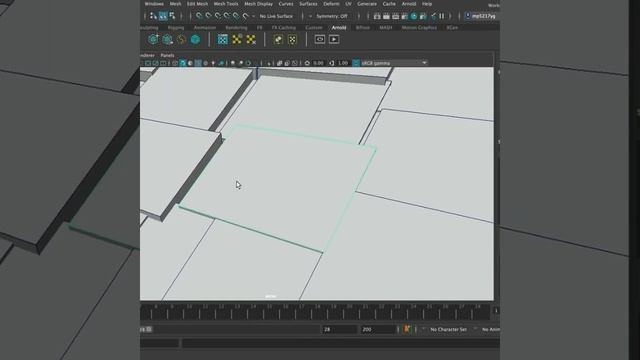Switch to the Motion Graphics shelf tab
This screenshot has width=640, height=360.
tap(419, 28)
